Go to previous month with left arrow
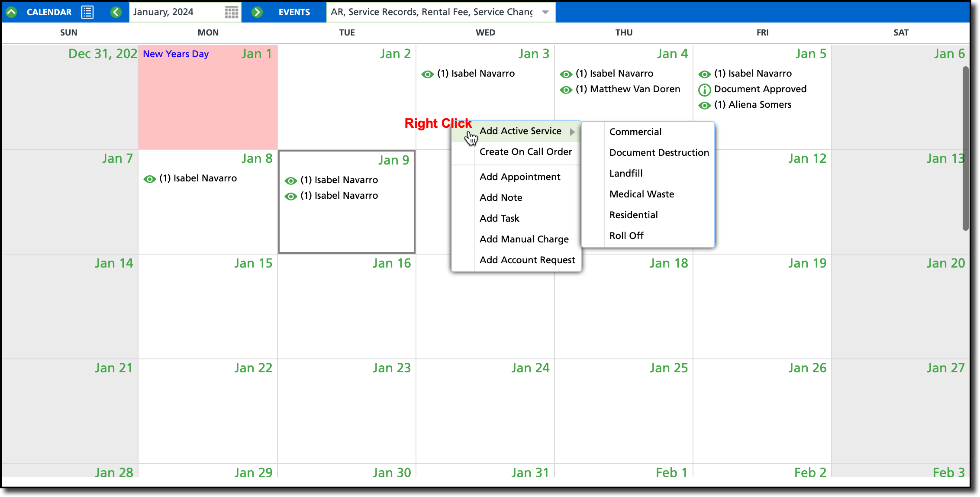This screenshot has height=497, width=980. (x=116, y=12)
